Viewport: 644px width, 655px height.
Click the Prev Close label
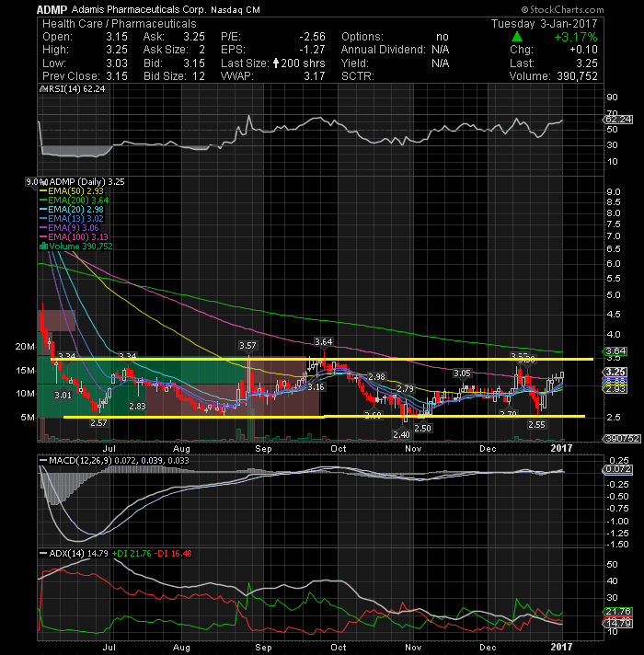(x=71, y=76)
